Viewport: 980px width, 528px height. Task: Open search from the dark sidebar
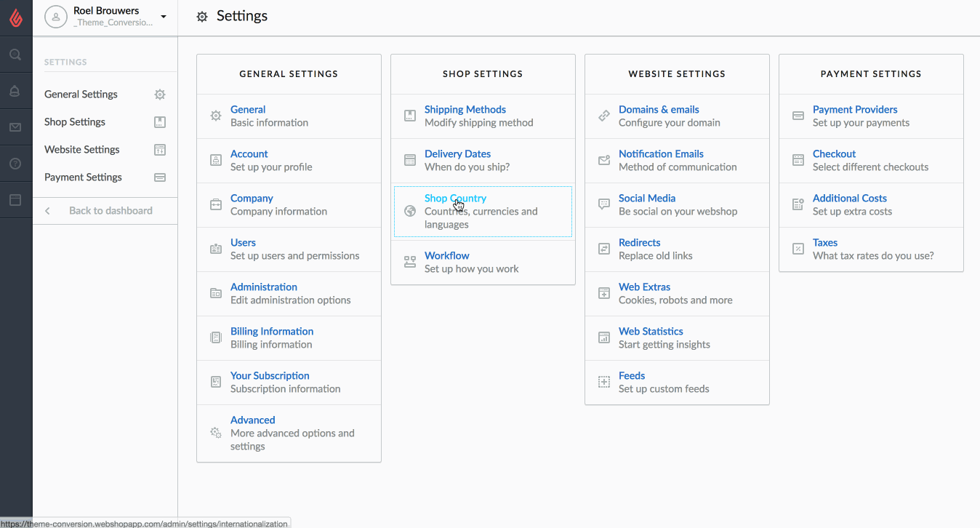pyautogui.click(x=15, y=55)
